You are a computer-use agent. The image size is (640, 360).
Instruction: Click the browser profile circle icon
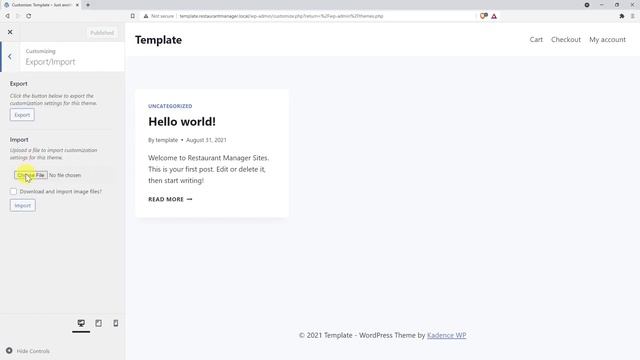587,5
